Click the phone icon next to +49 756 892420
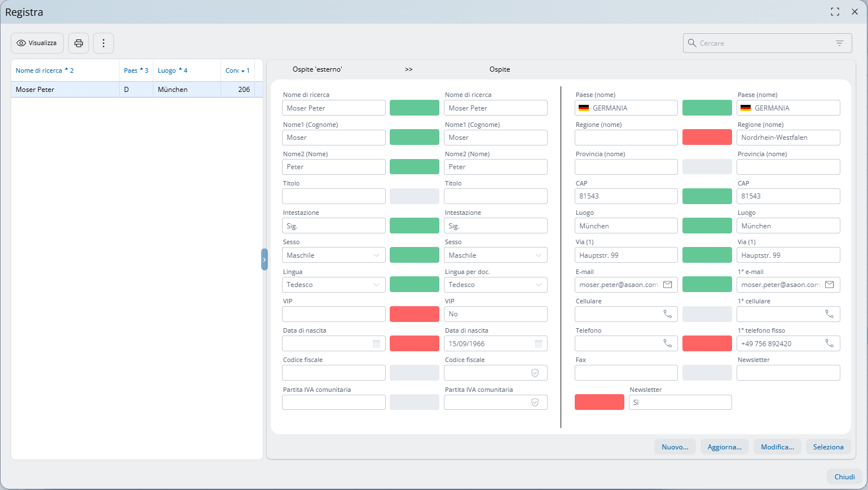The width and height of the screenshot is (868, 490). pyautogui.click(x=829, y=343)
